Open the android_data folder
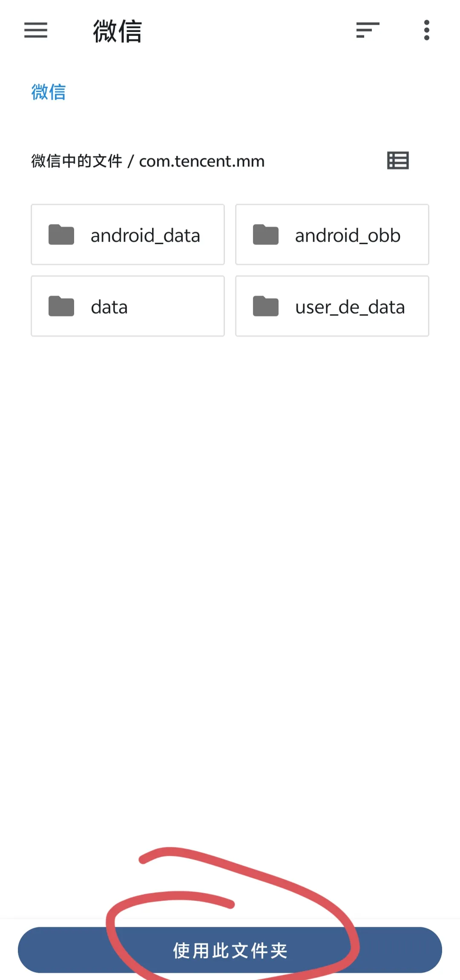The width and height of the screenshot is (460, 980). click(x=128, y=235)
